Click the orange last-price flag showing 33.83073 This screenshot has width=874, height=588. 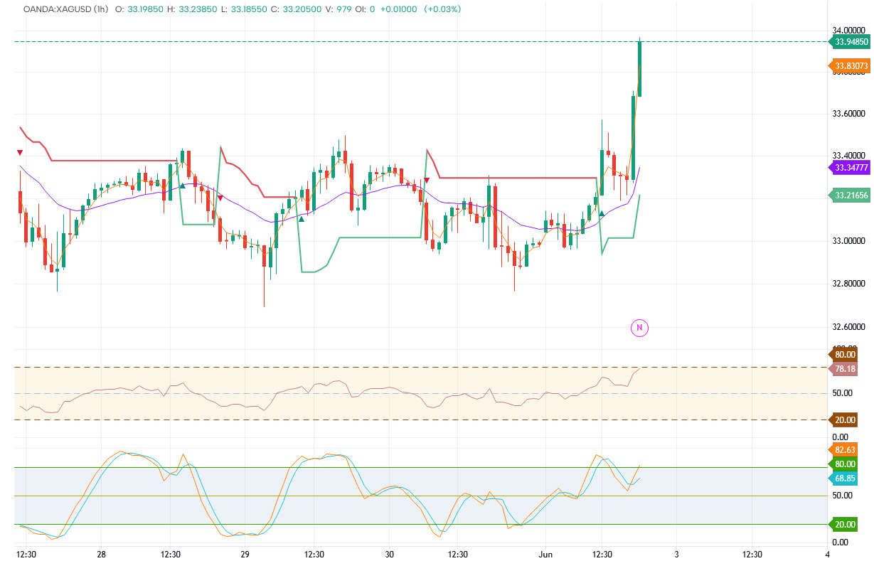(x=851, y=65)
